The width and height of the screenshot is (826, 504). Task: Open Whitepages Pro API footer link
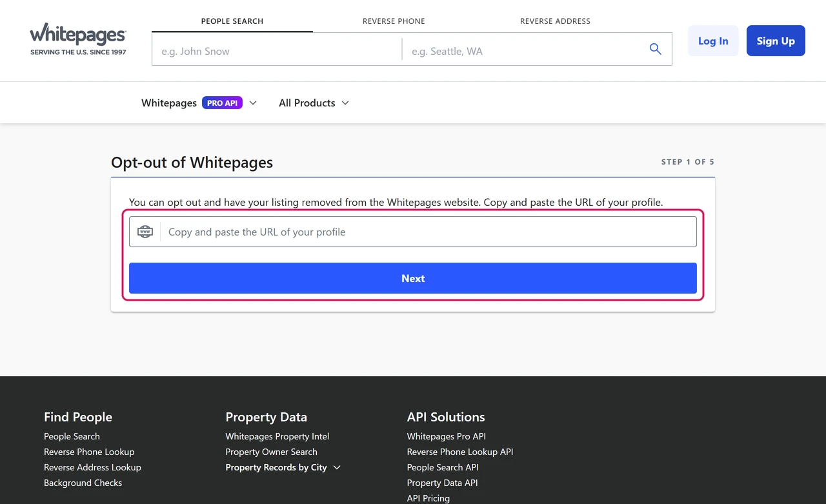click(447, 436)
